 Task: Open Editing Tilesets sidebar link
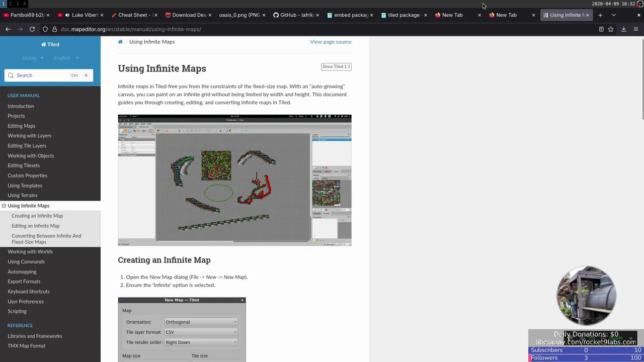pyautogui.click(x=24, y=165)
